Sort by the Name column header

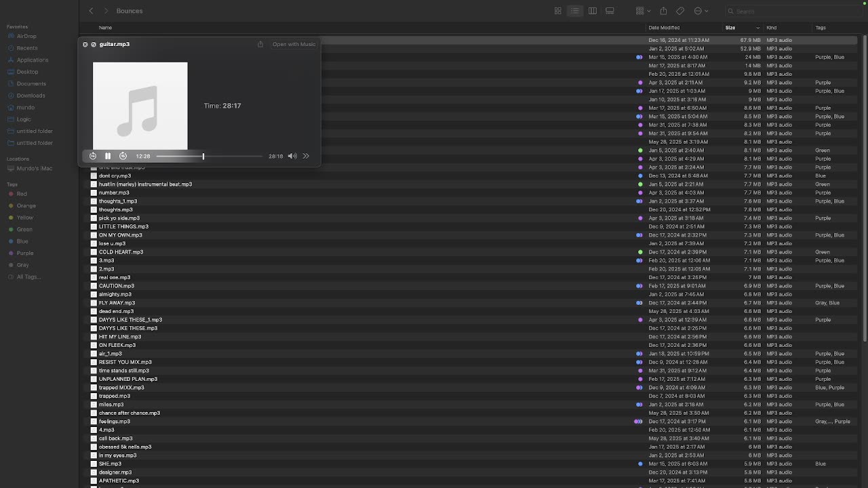(x=105, y=28)
